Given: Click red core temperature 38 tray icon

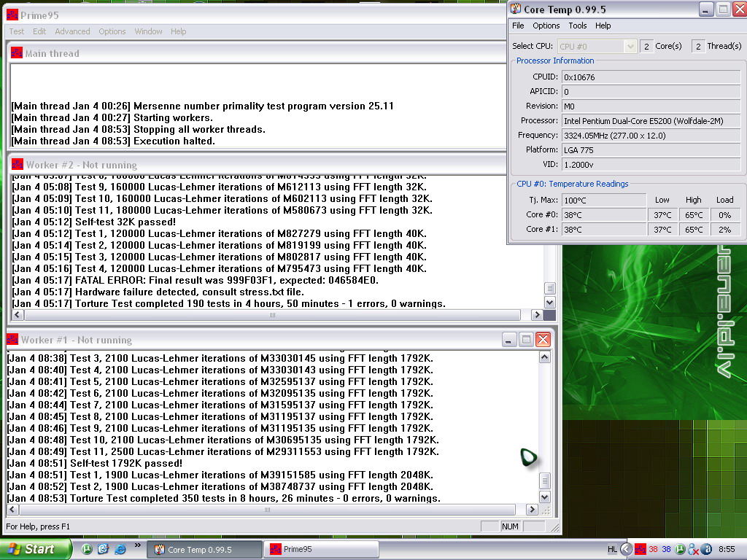Looking at the screenshot, I should point(653,550).
